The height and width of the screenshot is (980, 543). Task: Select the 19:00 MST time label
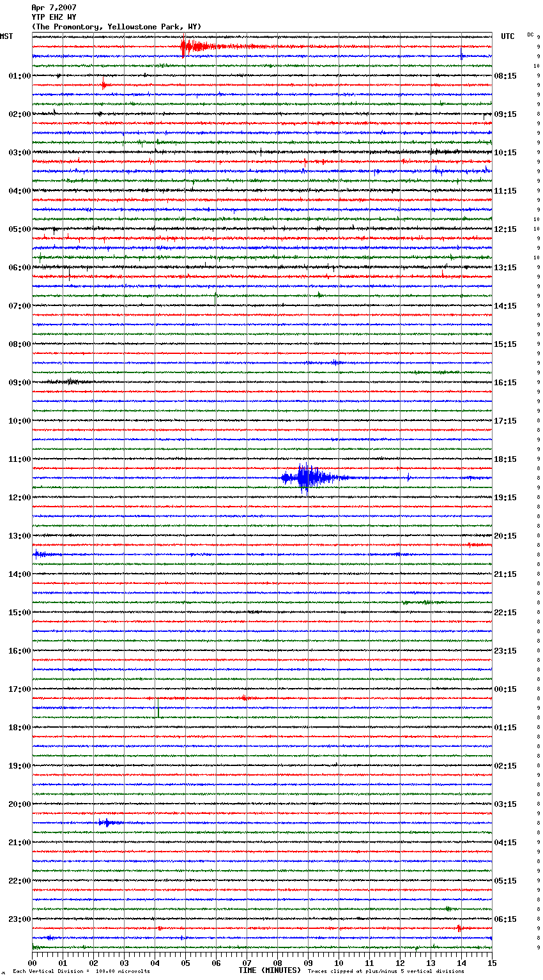point(20,766)
